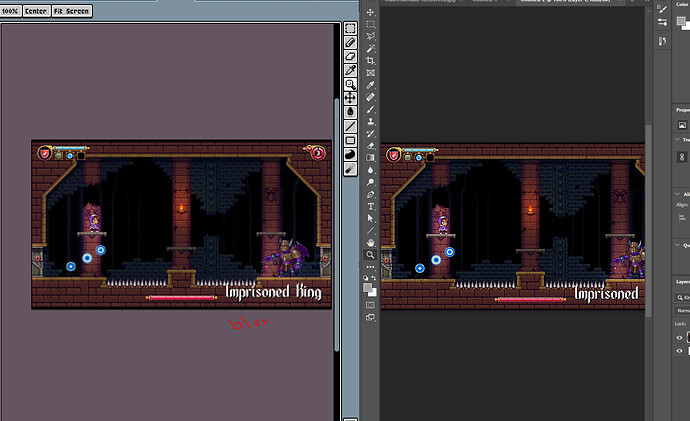This screenshot has height=421, width=690.
Task: Click the align left edges icon
Action: tap(682, 217)
